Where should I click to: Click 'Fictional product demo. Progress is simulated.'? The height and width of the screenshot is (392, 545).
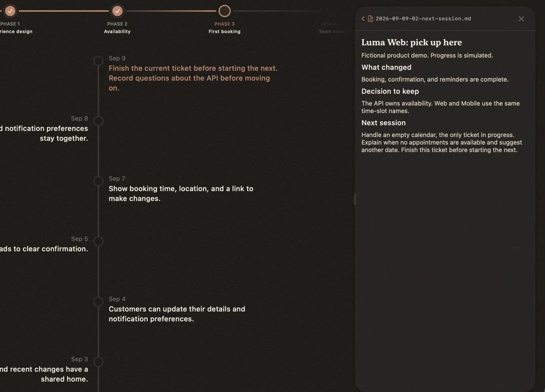[x=427, y=56]
